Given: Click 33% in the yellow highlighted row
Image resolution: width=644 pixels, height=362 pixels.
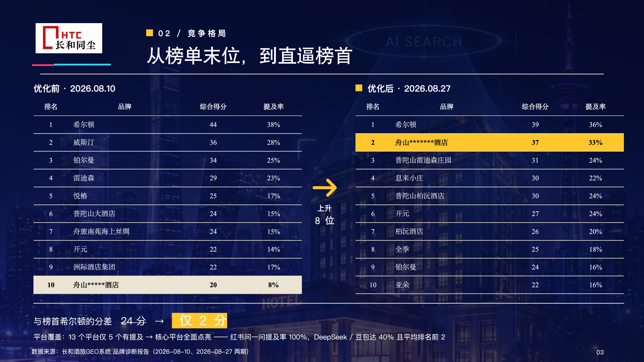Looking at the screenshot, I should [x=595, y=143].
